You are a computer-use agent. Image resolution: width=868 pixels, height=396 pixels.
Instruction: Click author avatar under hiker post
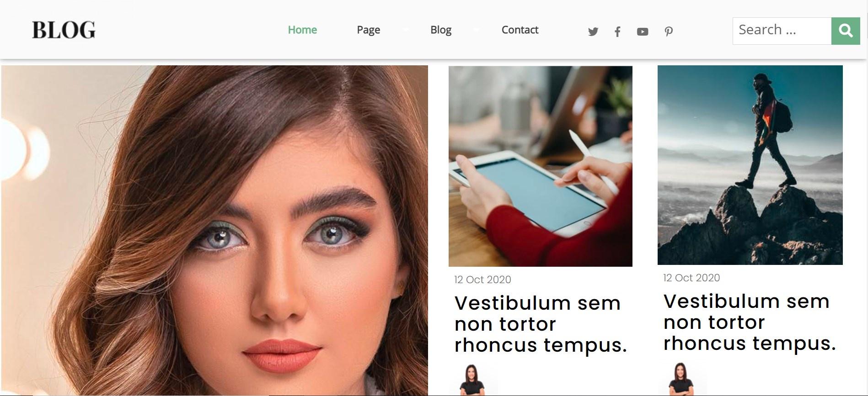680,379
